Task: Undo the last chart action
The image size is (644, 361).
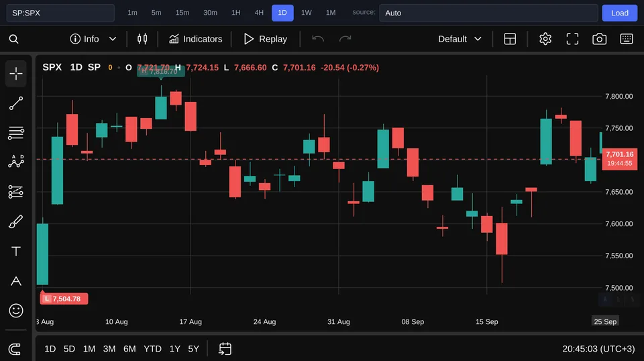Action: pyautogui.click(x=318, y=39)
